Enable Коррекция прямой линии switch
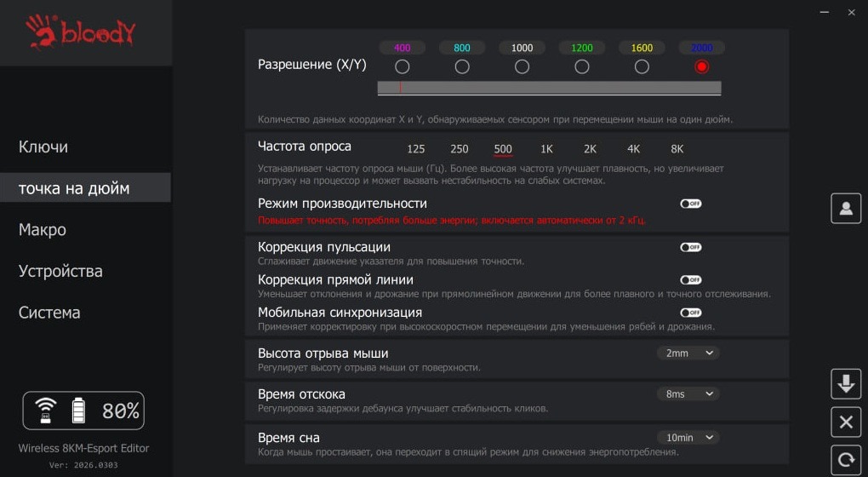Image resolution: width=868 pixels, height=477 pixels. click(x=691, y=279)
